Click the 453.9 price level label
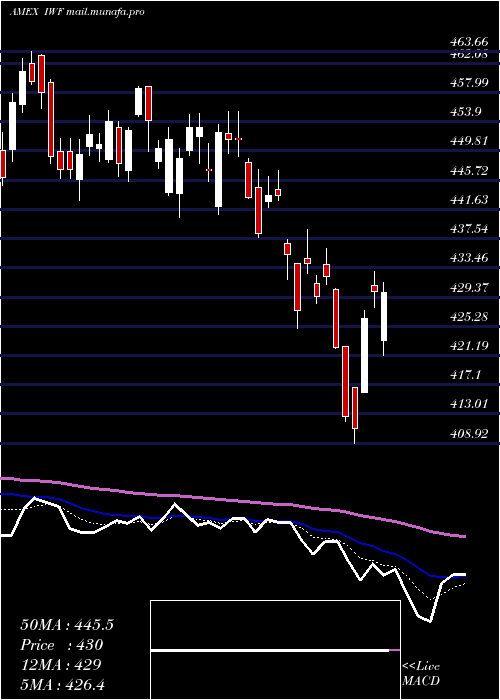 tap(465, 112)
